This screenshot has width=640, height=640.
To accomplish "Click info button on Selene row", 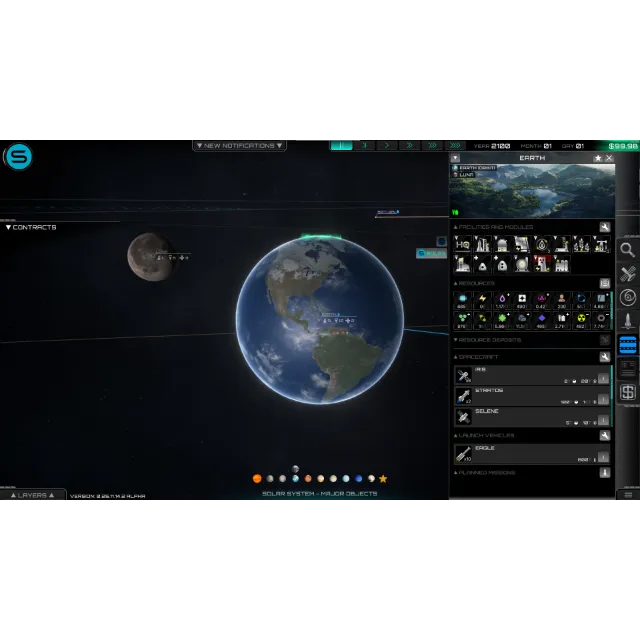I will coord(603,420).
